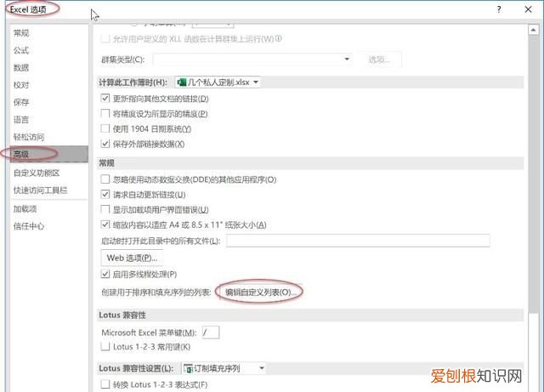Click the Web 选项 button
544x392 pixels.
[x=132, y=258]
